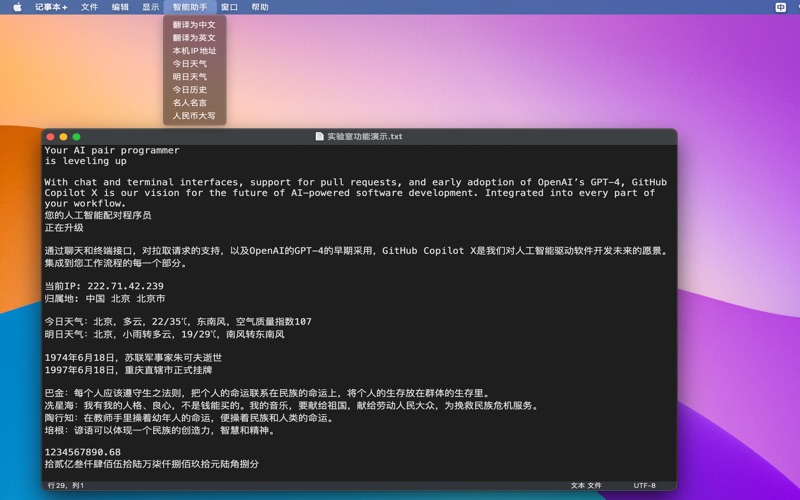
Task: Click UTF-8 encoding in status bar
Action: (x=645, y=486)
